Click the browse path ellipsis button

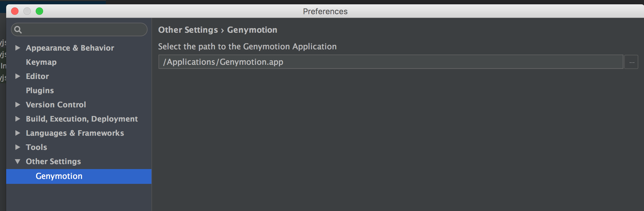pyautogui.click(x=631, y=62)
